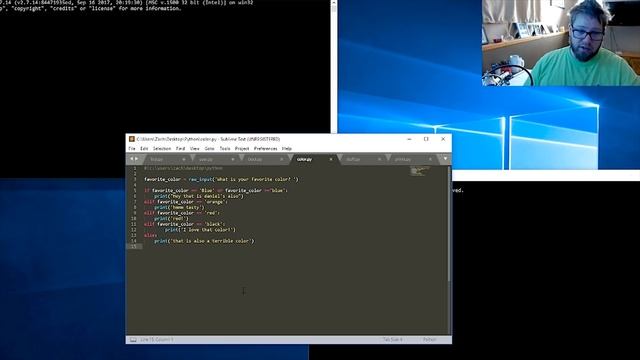The image size is (640, 360).
Task: Click the elif line comparing 'black'
Action: (x=184, y=224)
